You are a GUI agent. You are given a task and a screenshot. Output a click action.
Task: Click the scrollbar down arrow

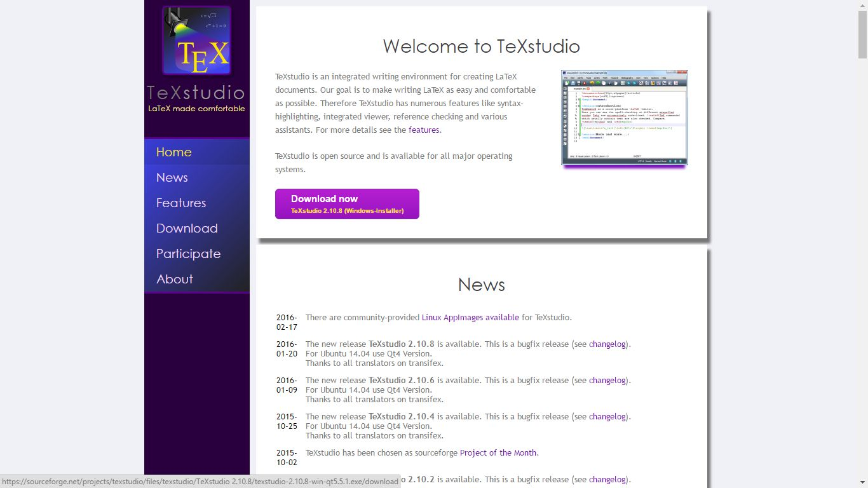(x=862, y=483)
